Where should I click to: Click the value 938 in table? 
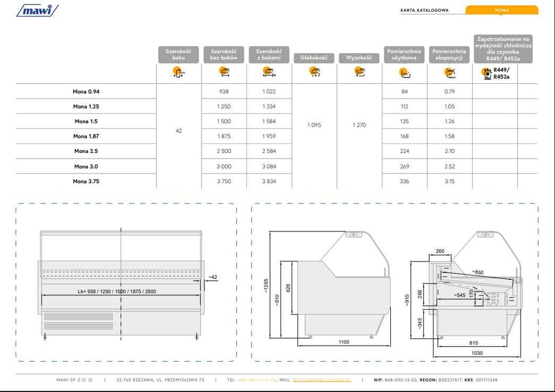pyautogui.click(x=223, y=92)
